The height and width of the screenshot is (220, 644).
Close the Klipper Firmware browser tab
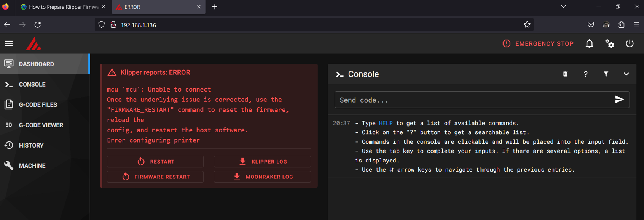coord(103,7)
